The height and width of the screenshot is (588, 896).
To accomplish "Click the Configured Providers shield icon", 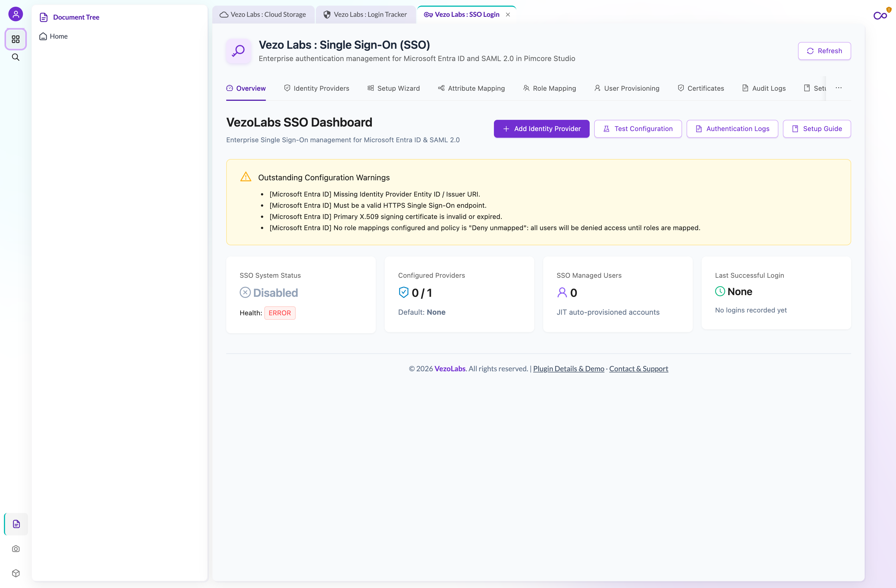I will click(403, 293).
